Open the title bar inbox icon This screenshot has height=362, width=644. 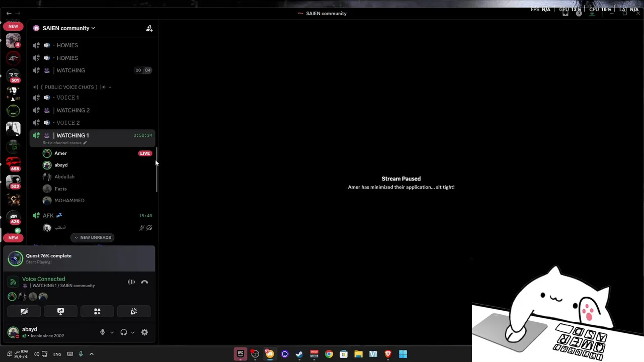[566, 14]
